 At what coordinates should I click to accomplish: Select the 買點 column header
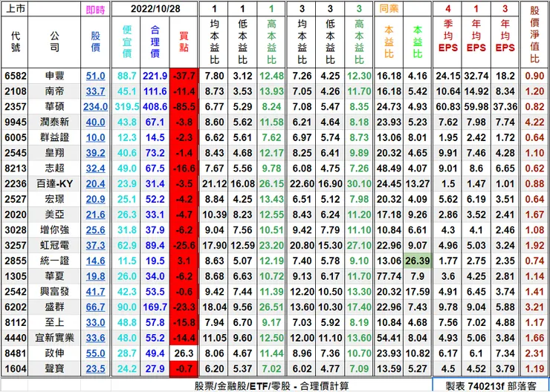point(184,42)
